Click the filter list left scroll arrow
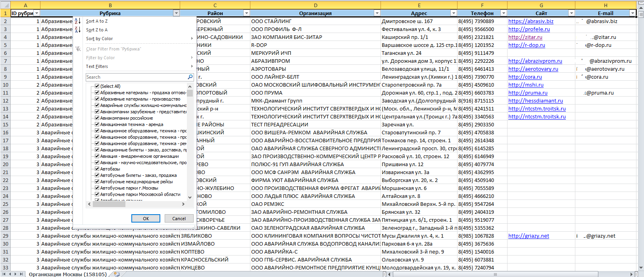Image resolution: width=644 pixels, height=277 pixels. (x=89, y=204)
